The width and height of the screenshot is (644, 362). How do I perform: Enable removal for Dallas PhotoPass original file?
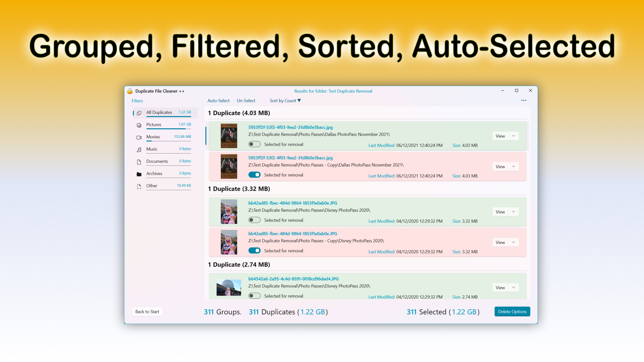coord(254,144)
